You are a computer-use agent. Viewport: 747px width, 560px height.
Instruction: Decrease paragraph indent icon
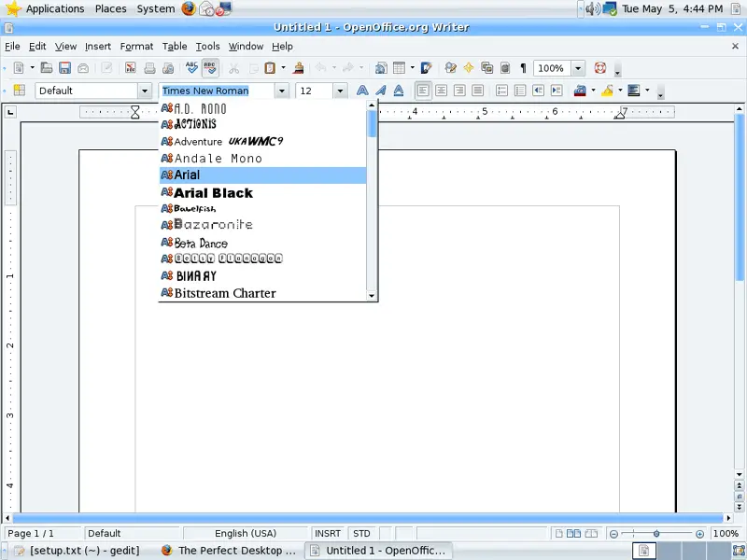(x=539, y=91)
